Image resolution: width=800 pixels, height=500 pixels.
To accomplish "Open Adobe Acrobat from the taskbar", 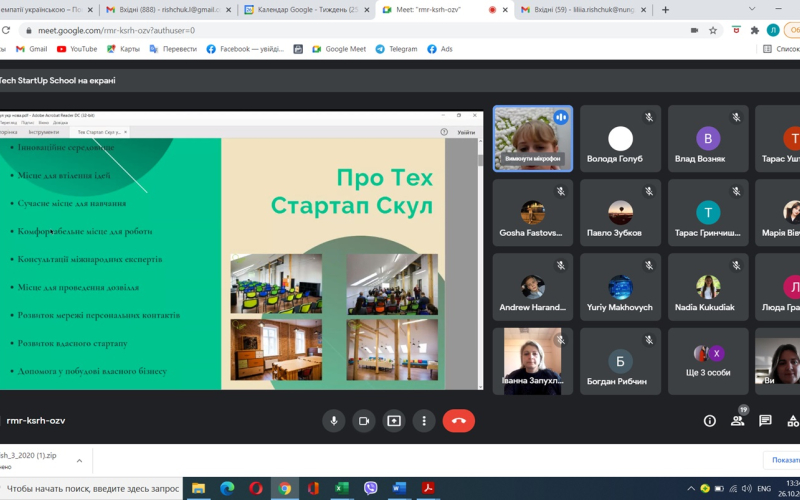I will [428, 489].
